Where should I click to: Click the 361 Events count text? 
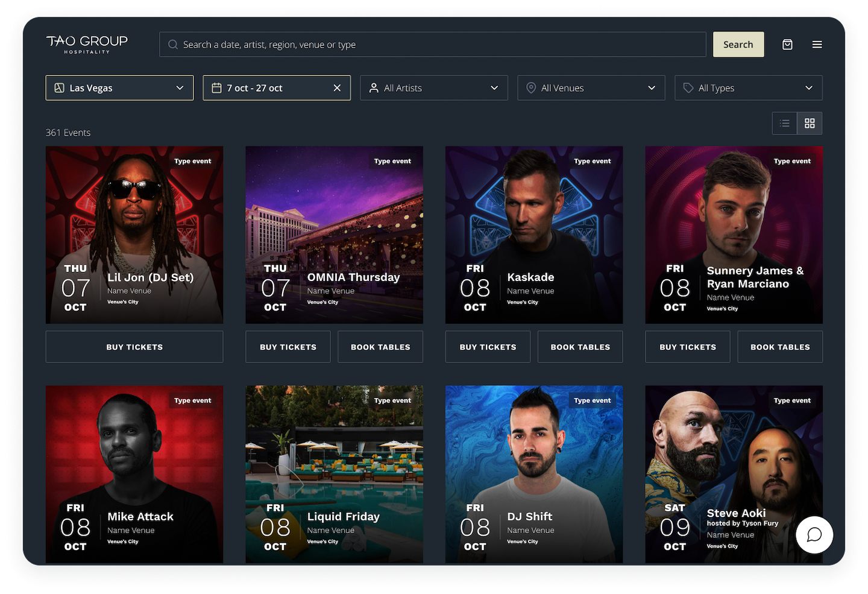coord(68,133)
